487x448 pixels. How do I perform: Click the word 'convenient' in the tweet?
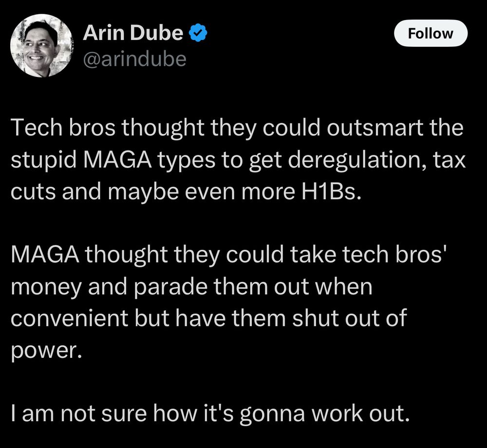(x=70, y=318)
